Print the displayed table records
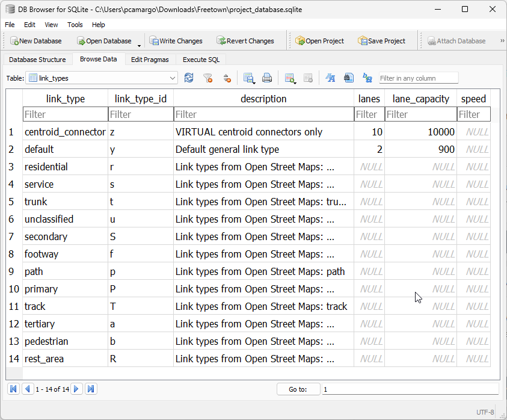Screen dimensions: 507x420 [266, 78]
